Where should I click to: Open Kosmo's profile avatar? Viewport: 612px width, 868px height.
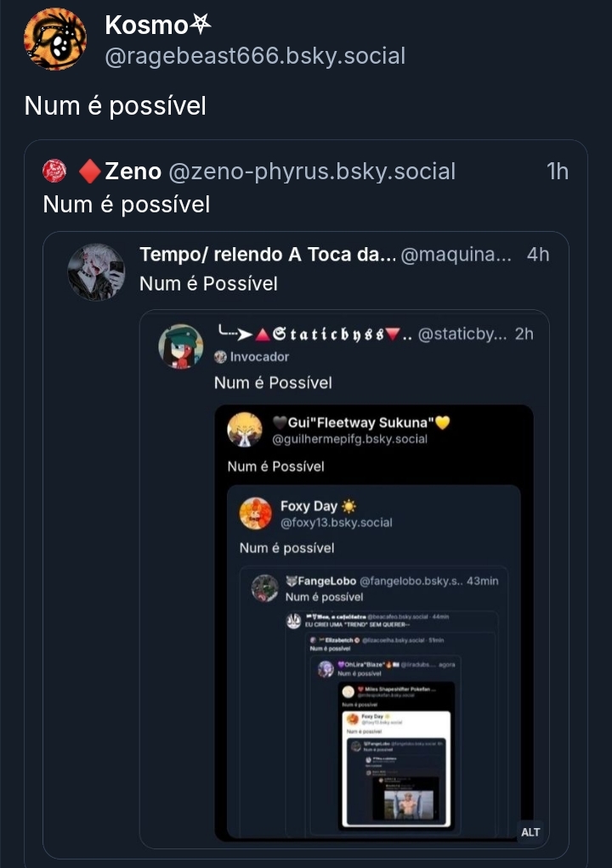pos(55,39)
